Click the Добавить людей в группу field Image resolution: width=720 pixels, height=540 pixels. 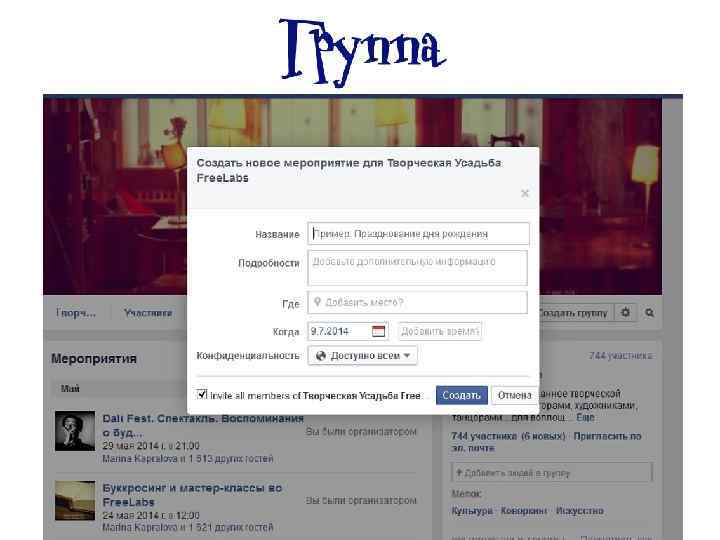(x=551, y=472)
